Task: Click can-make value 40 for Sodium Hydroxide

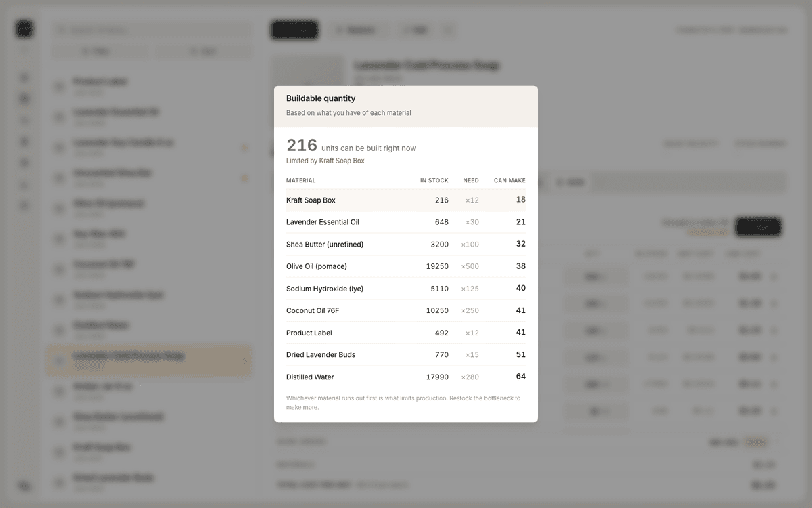Action: pyautogui.click(x=521, y=288)
